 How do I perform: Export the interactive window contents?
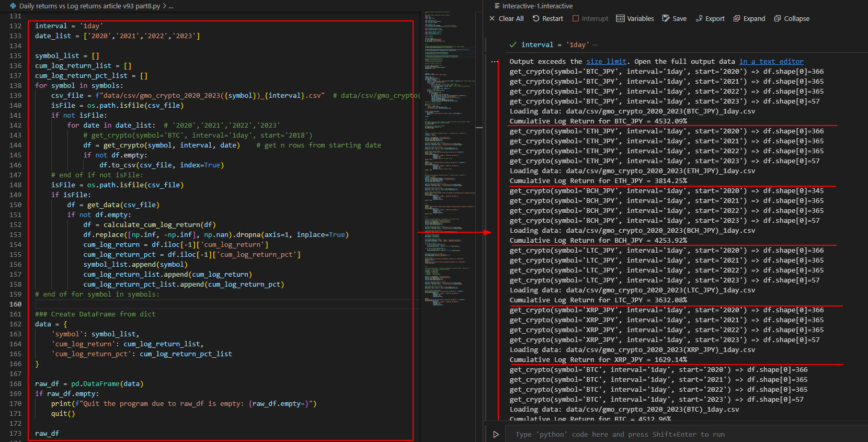710,18
